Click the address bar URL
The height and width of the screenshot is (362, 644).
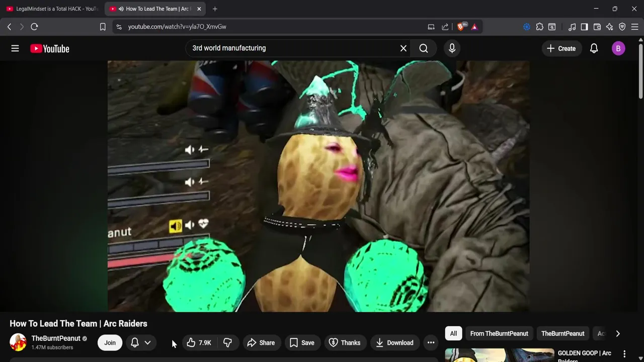click(x=177, y=27)
